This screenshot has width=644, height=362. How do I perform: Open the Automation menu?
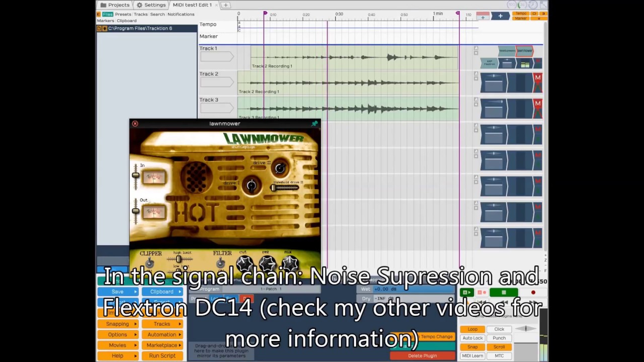pos(162,334)
